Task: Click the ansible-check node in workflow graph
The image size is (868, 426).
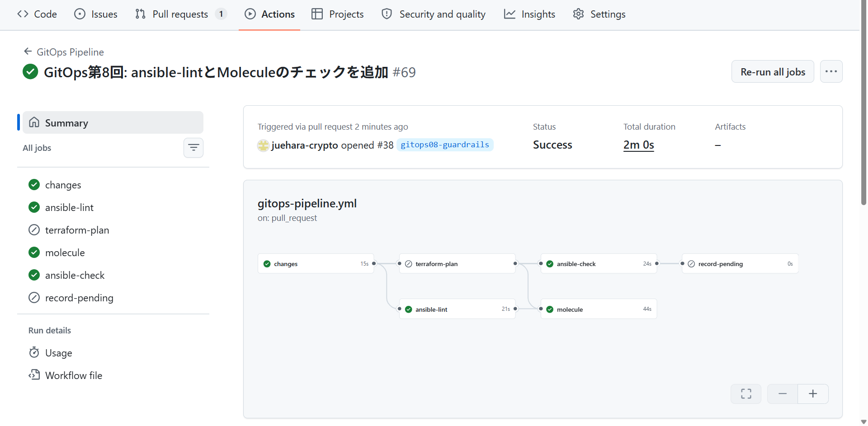Action: tap(599, 264)
